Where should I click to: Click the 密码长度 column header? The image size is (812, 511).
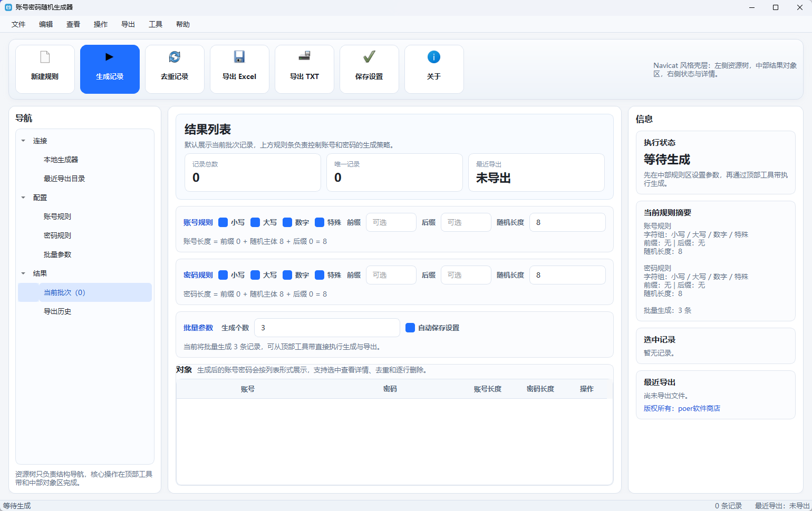540,389
